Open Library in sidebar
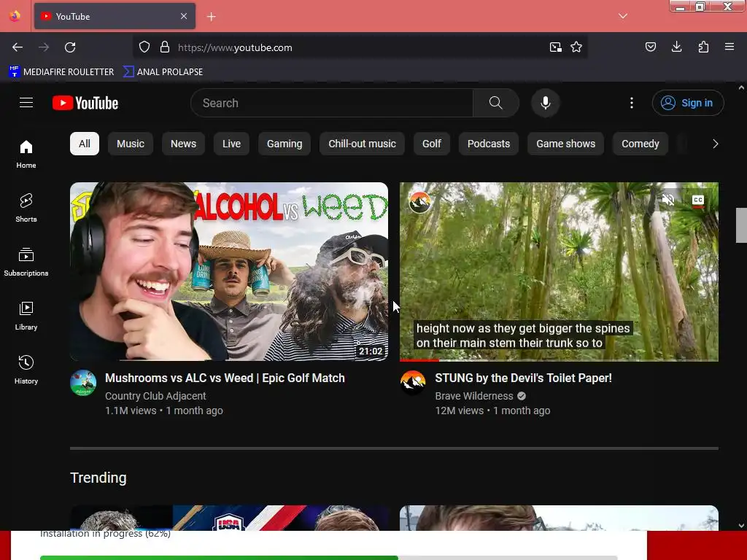 pyautogui.click(x=26, y=316)
